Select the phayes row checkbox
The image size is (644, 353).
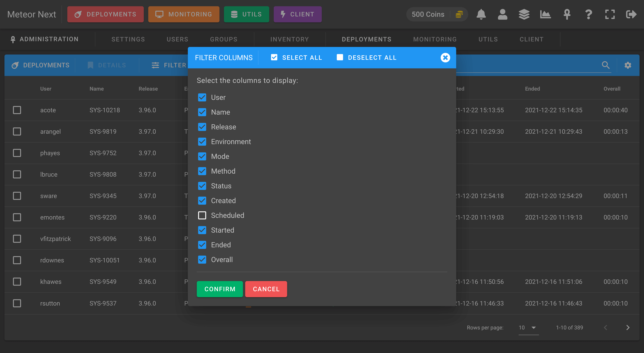click(17, 153)
